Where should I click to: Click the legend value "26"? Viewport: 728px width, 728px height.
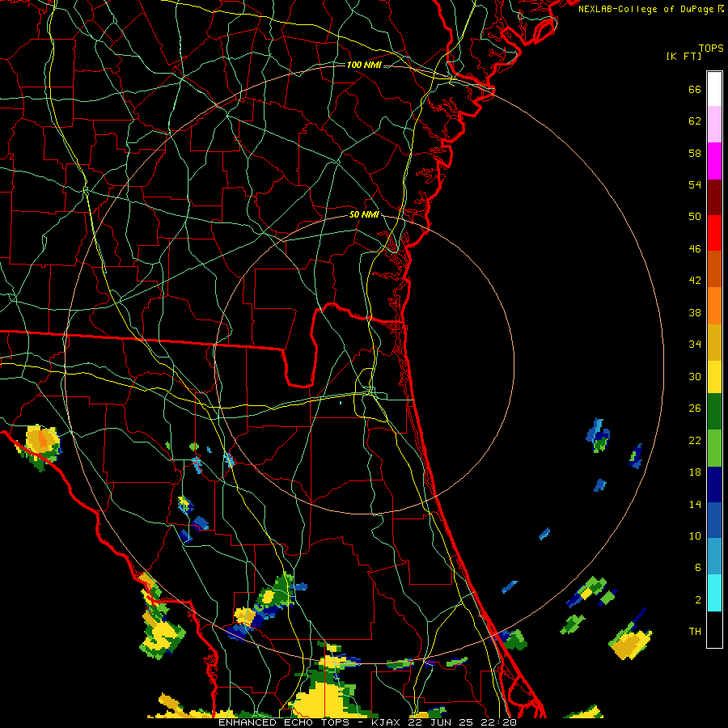tap(695, 408)
